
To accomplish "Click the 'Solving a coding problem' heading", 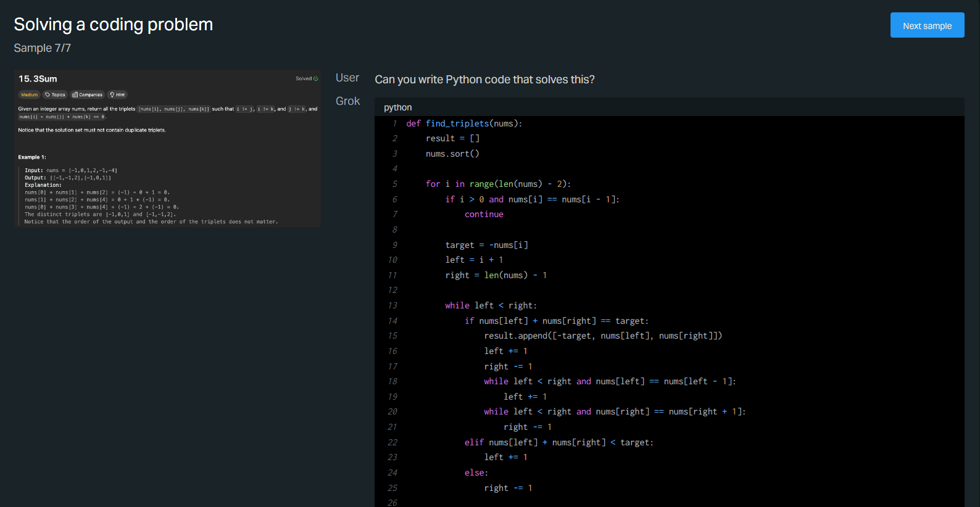I will (x=114, y=24).
